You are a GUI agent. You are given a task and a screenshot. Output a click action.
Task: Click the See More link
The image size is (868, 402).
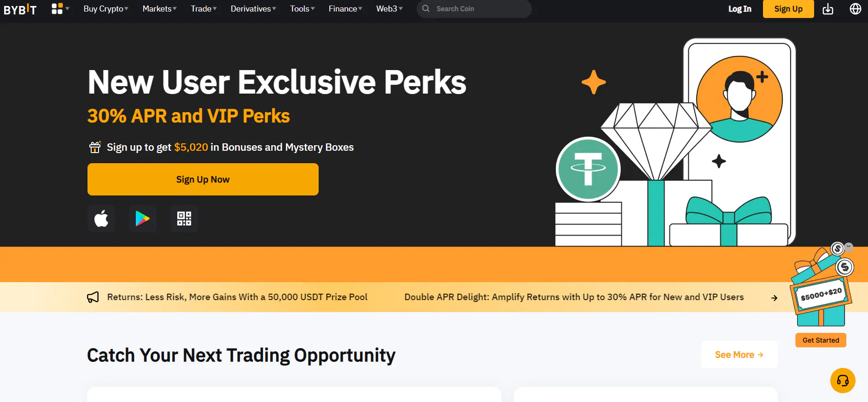coord(739,355)
